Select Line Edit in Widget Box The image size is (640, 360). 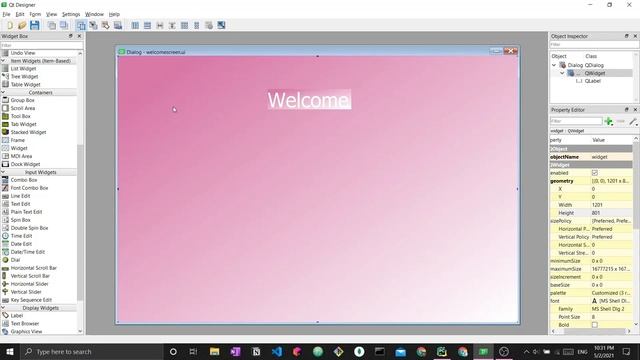(x=20, y=196)
